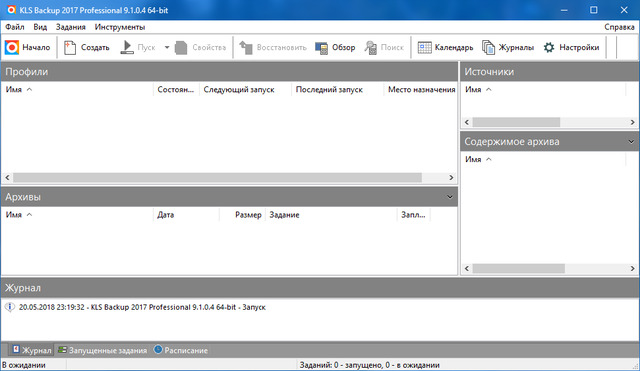Click the Поиск search icon
Image resolution: width=640 pixels, height=371 pixels.
tap(371, 47)
